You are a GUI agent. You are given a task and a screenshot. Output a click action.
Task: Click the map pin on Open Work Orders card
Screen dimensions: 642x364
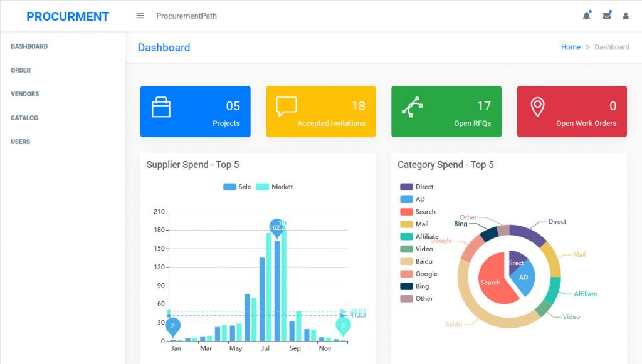[x=537, y=107]
